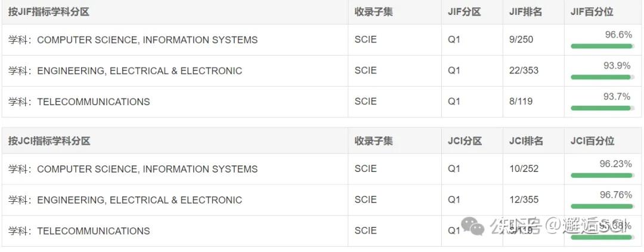
Task: Select ENGINEERING, ELECTRICAL & ELECTRONIC in the JCI table
Action: (139, 200)
